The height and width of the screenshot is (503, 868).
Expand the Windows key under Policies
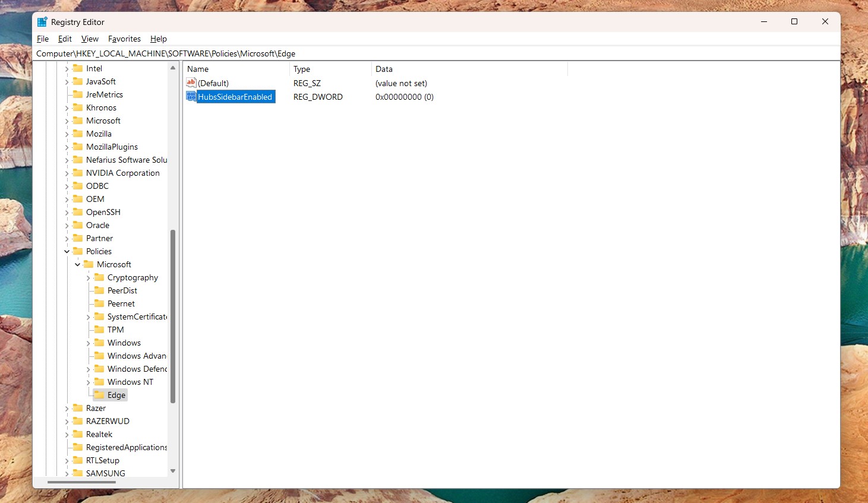point(88,343)
